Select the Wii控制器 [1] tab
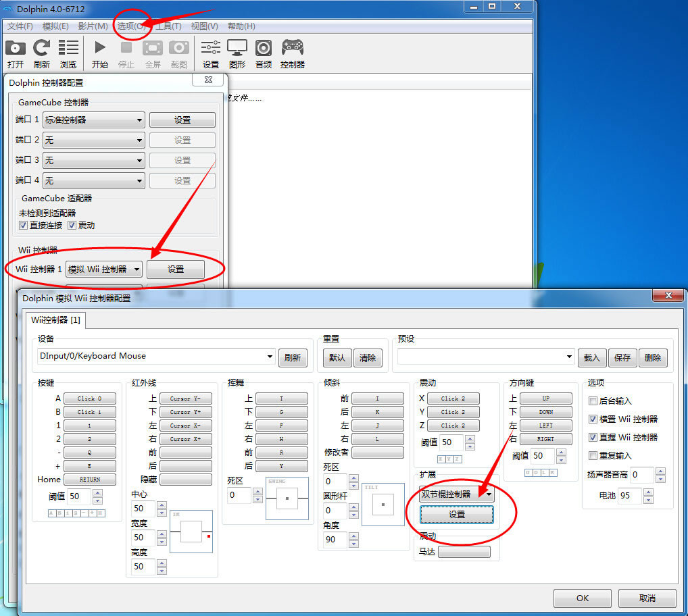Screen dimensions: 688x616 tap(55, 320)
